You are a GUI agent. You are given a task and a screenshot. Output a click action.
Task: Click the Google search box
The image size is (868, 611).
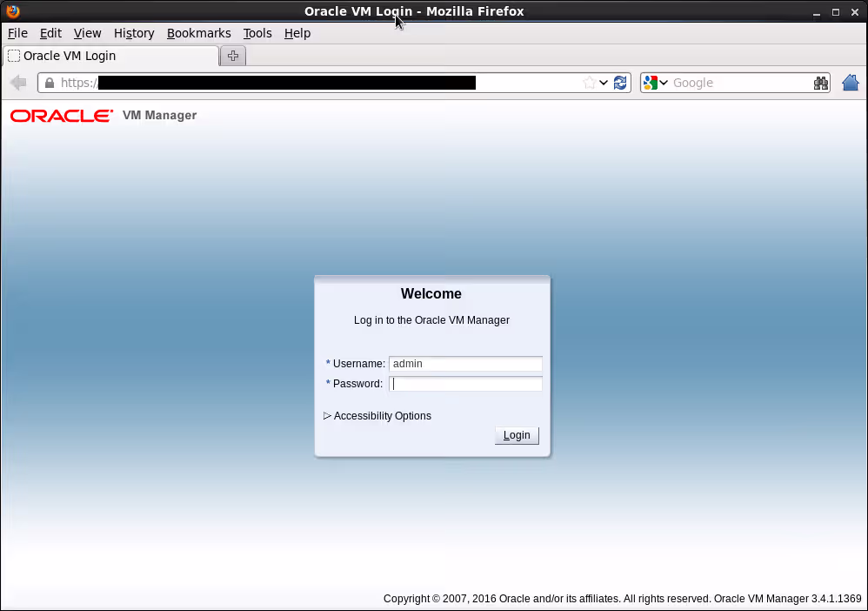click(739, 83)
